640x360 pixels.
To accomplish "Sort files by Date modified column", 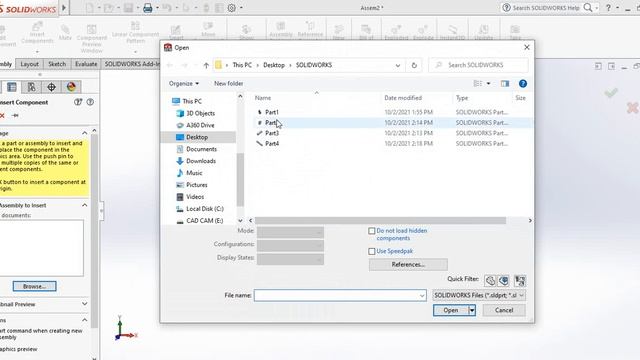I will point(403,98).
